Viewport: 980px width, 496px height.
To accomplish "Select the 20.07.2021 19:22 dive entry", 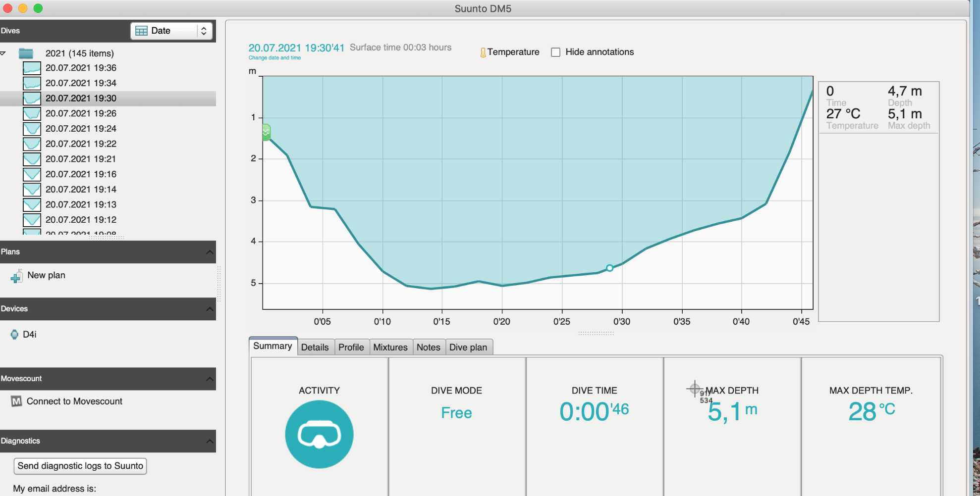I will pos(81,144).
